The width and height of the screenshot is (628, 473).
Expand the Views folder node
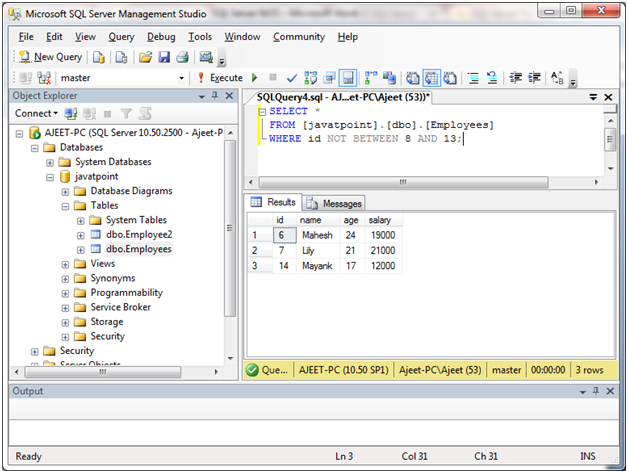65,264
